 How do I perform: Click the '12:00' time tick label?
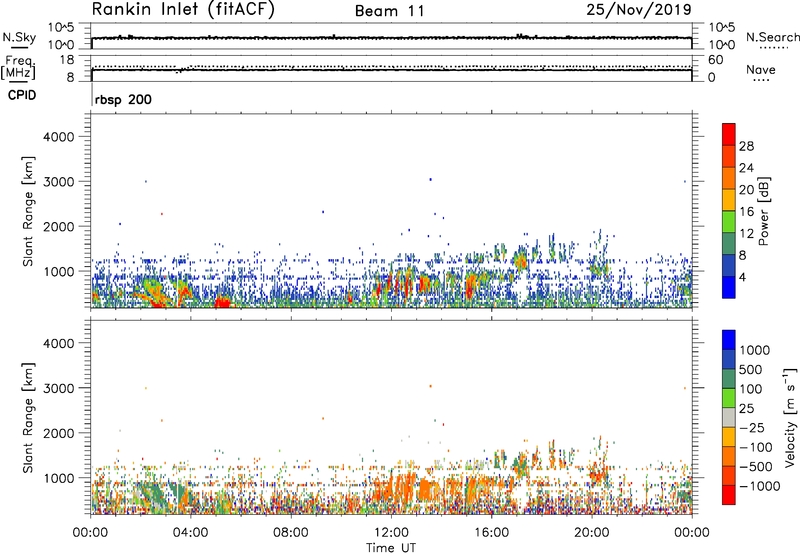[391, 533]
